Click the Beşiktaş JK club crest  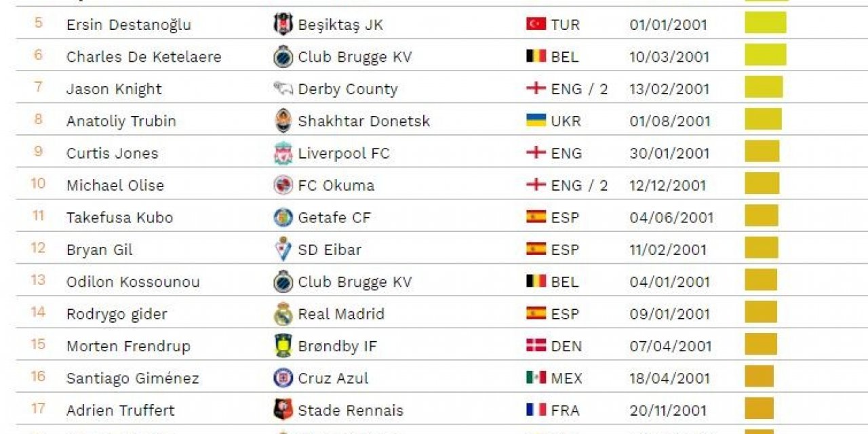point(283,24)
